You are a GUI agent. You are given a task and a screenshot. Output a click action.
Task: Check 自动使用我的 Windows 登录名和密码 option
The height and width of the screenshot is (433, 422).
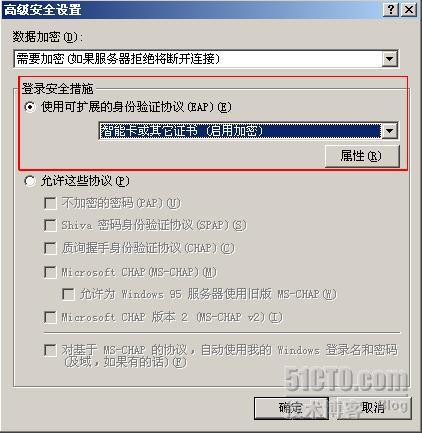pyautogui.click(x=50, y=350)
